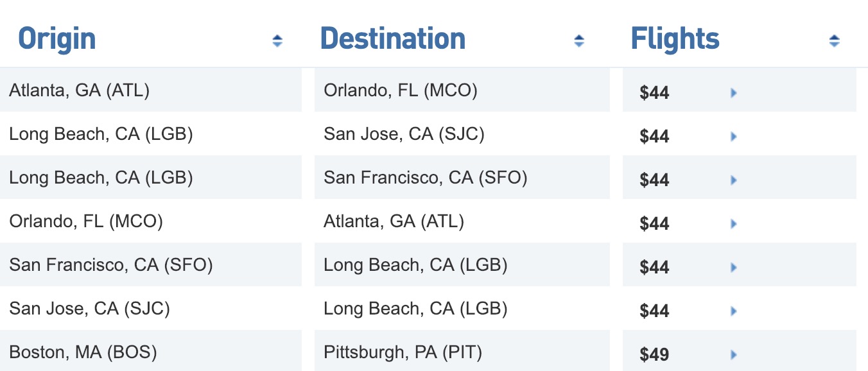868x371 pixels.
Task: Expand arrow on Orlando–Atlanta $44 fare
Action: click(x=733, y=224)
